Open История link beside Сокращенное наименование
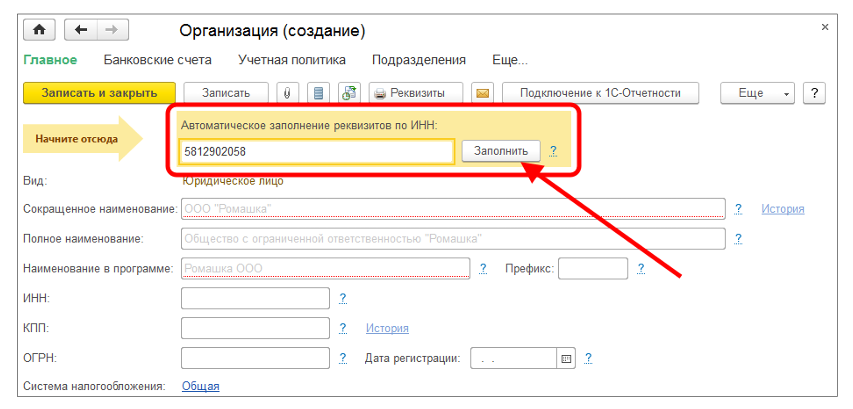853x409 pixels. 782,209
